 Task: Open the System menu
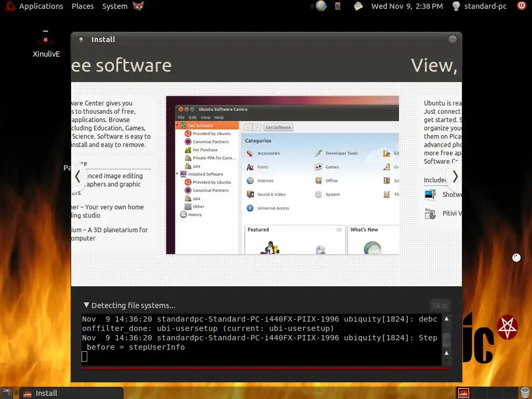(x=115, y=6)
